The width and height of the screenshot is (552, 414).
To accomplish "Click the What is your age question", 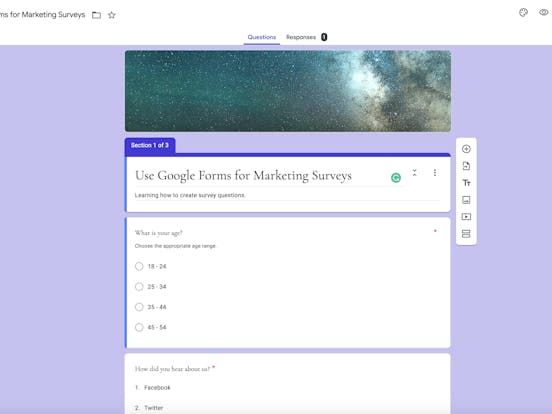I will point(158,233).
